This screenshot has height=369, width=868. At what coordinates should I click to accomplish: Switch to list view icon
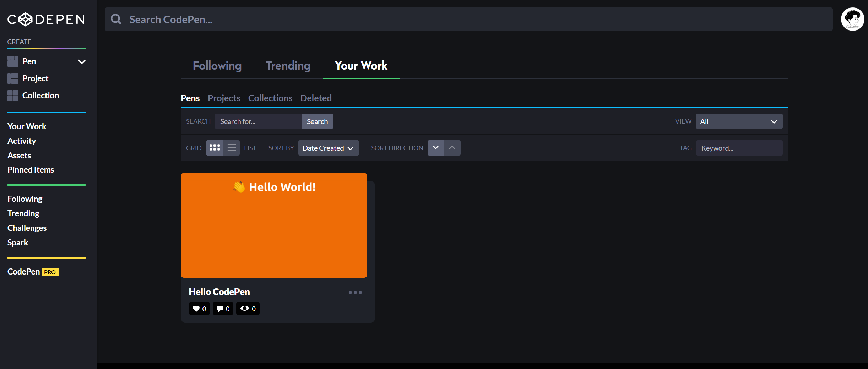232,148
